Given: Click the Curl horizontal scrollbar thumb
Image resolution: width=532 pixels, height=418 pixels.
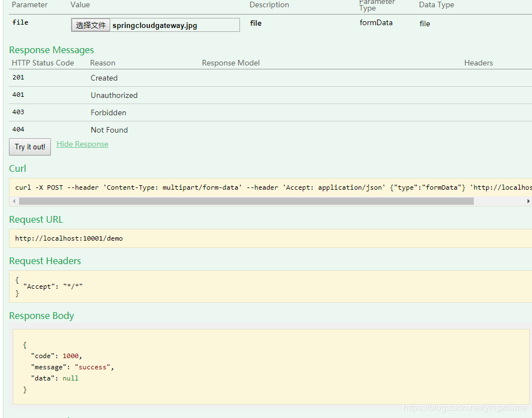Looking at the screenshot, I should pos(246,201).
